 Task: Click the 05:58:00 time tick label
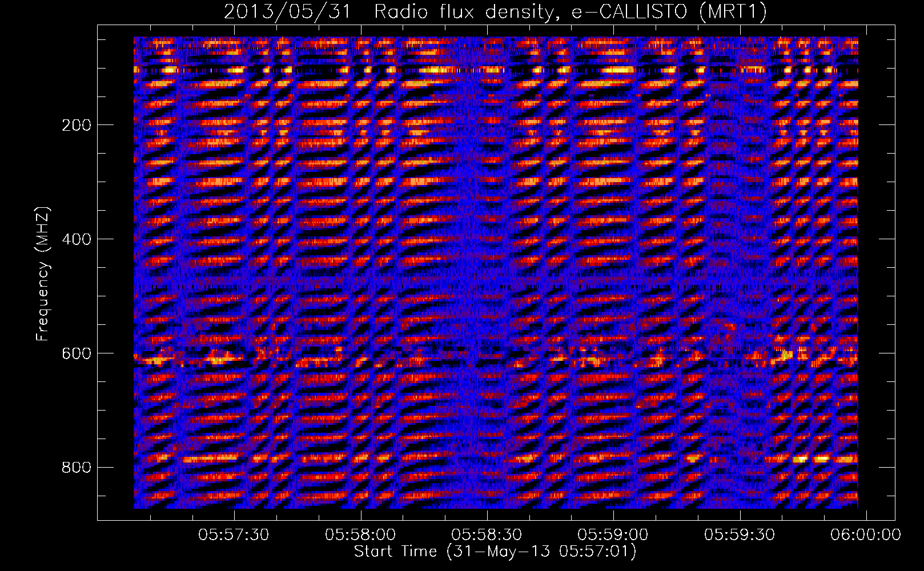[360, 535]
